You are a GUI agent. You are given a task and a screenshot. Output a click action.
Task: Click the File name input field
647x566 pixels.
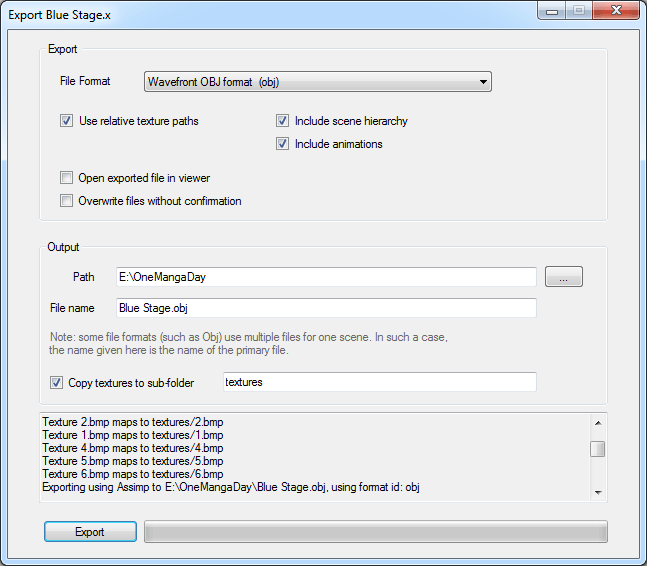point(326,308)
